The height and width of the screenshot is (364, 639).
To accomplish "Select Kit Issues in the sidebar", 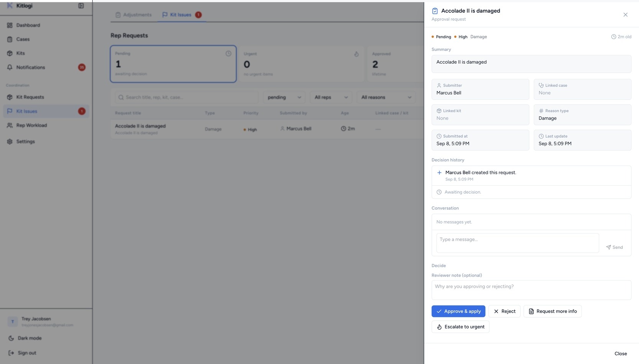I will (x=46, y=111).
